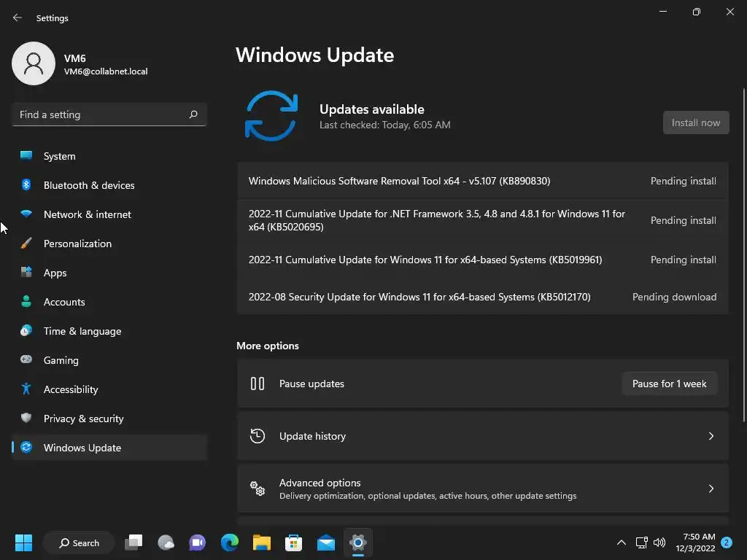Image resolution: width=747 pixels, height=560 pixels.
Task: Click the gears icon beside Advanced options
Action: coord(258,488)
